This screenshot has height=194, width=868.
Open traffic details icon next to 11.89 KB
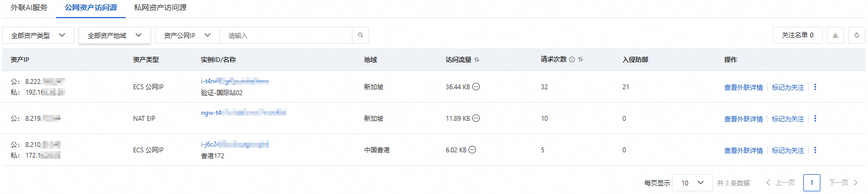pyautogui.click(x=476, y=118)
